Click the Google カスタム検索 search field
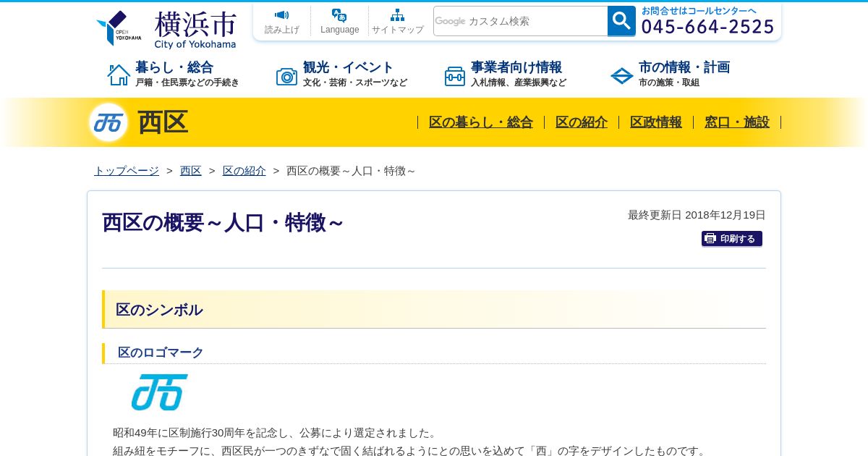868x456 pixels. tap(521, 21)
